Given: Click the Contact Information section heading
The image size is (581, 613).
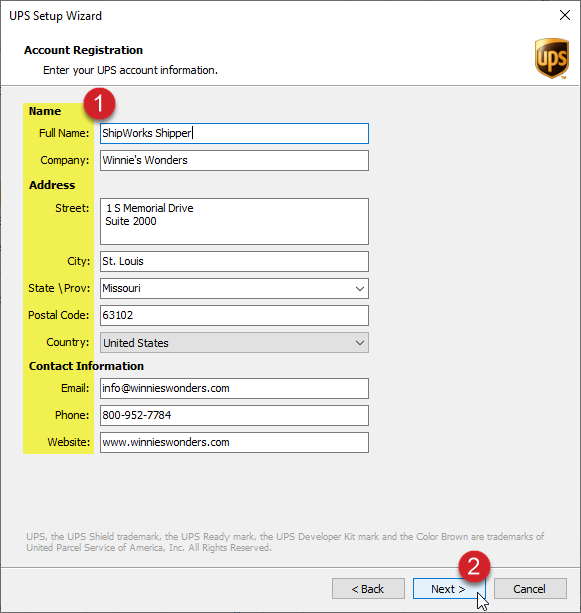Looking at the screenshot, I should tap(86, 366).
